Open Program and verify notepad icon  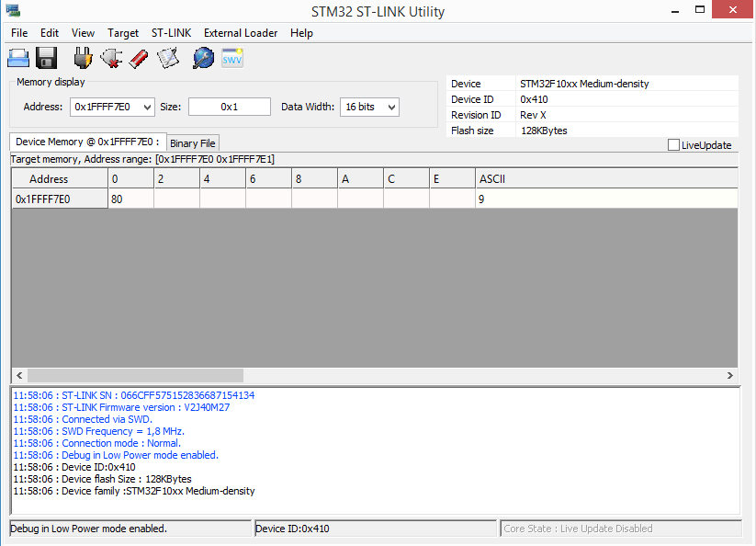click(167, 58)
